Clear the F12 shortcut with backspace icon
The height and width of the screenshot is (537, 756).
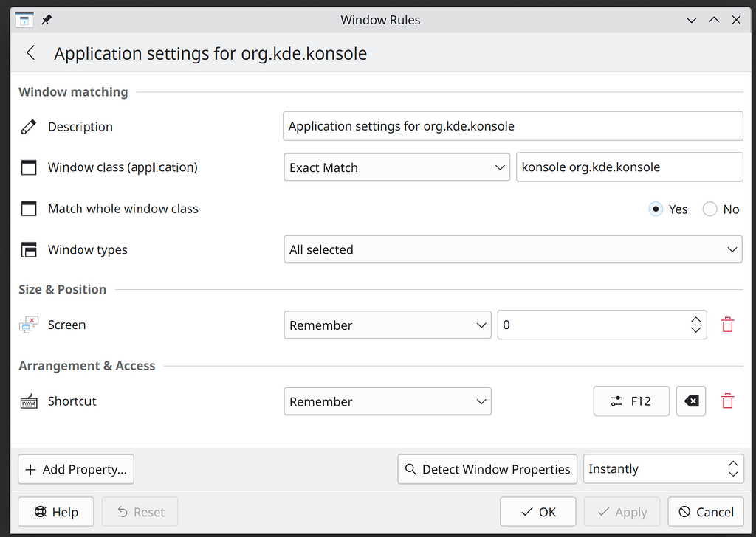(691, 401)
